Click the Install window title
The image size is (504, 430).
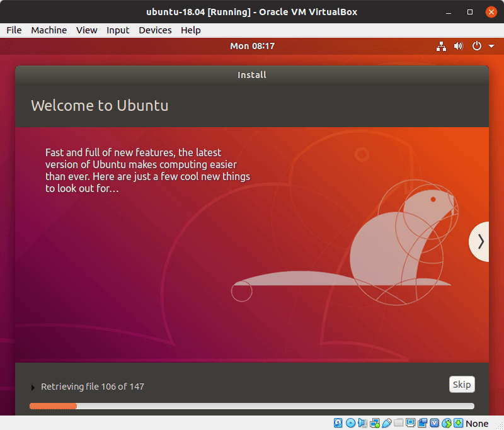point(251,75)
